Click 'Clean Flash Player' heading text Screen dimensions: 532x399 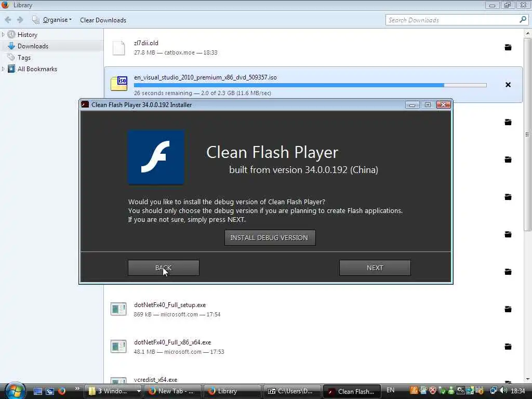[x=272, y=152]
